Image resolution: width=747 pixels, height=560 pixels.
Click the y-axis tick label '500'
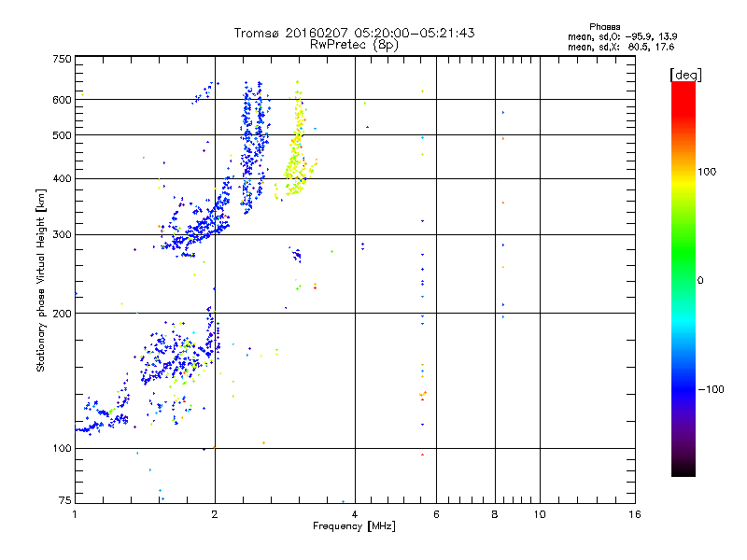click(62, 135)
